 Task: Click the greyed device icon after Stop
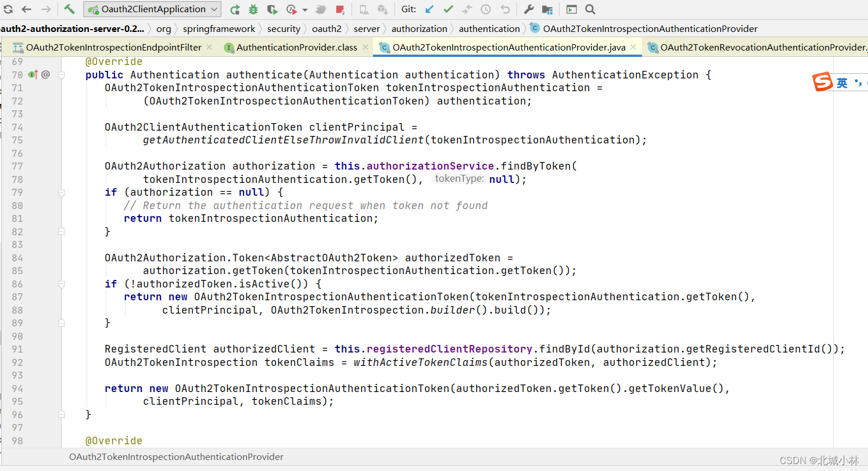click(364, 9)
